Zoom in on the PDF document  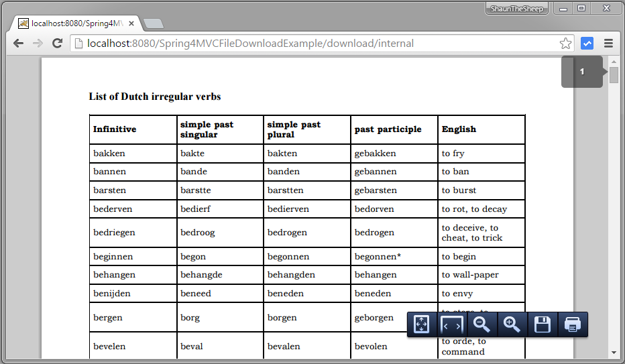coord(512,324)
